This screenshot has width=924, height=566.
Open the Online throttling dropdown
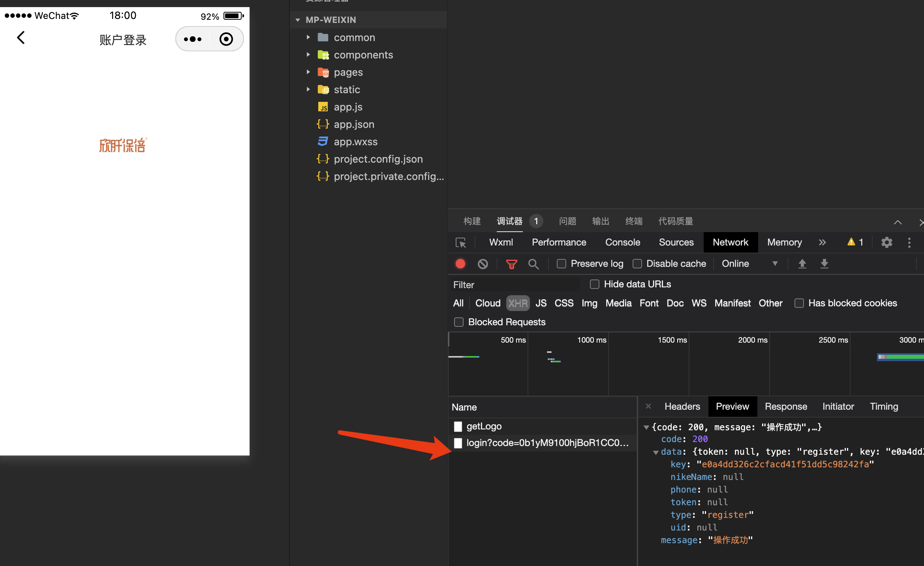[749, 264]
